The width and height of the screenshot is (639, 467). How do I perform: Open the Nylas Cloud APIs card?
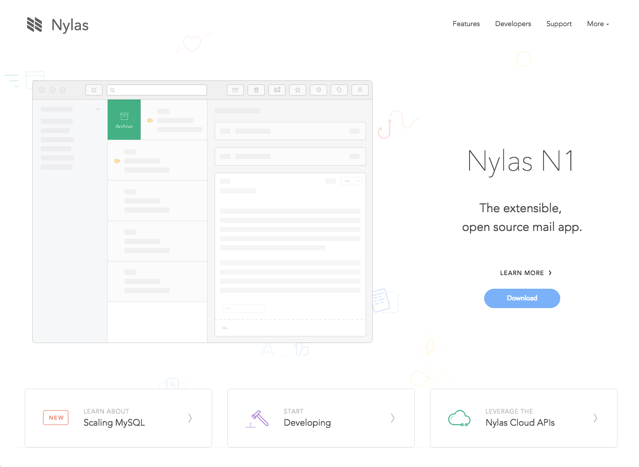click(524, 418)
